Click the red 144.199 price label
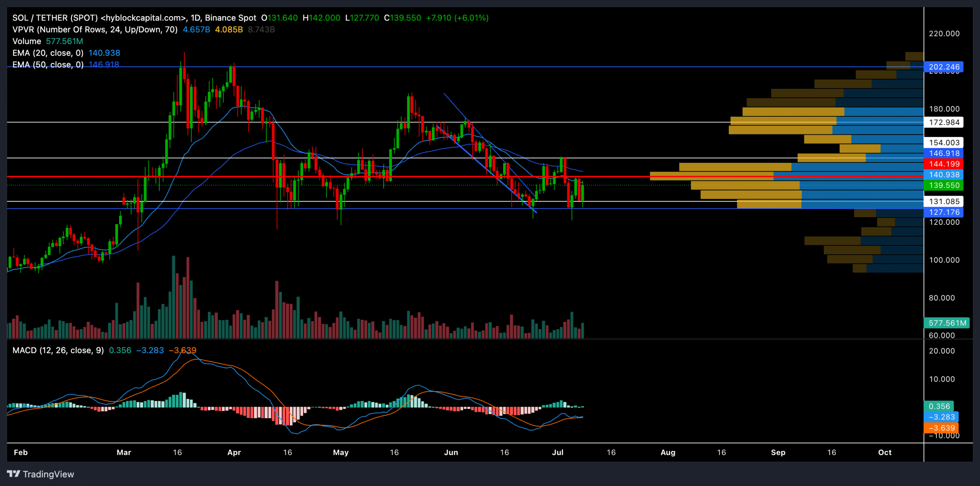980x486 pixels. (x=944, y=164)
